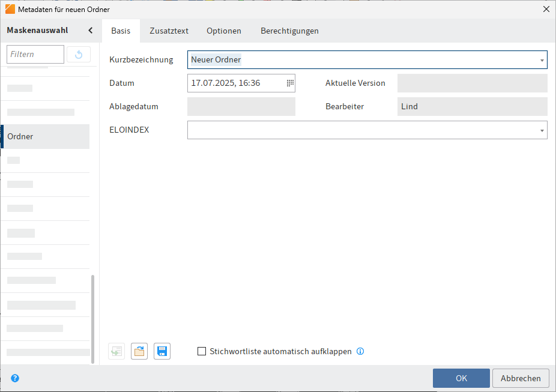
Task: Click the Filtern input field
Action: click(35, 54)
